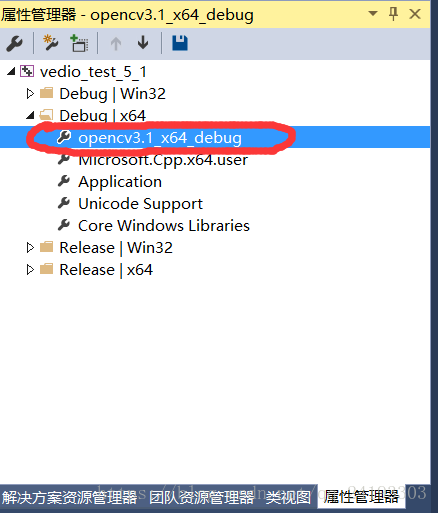The height and width of the screenshot is (513, 438).
Task: Move property sheet down with down arrow
Action: pyautogui.click(x=143, y=43)
